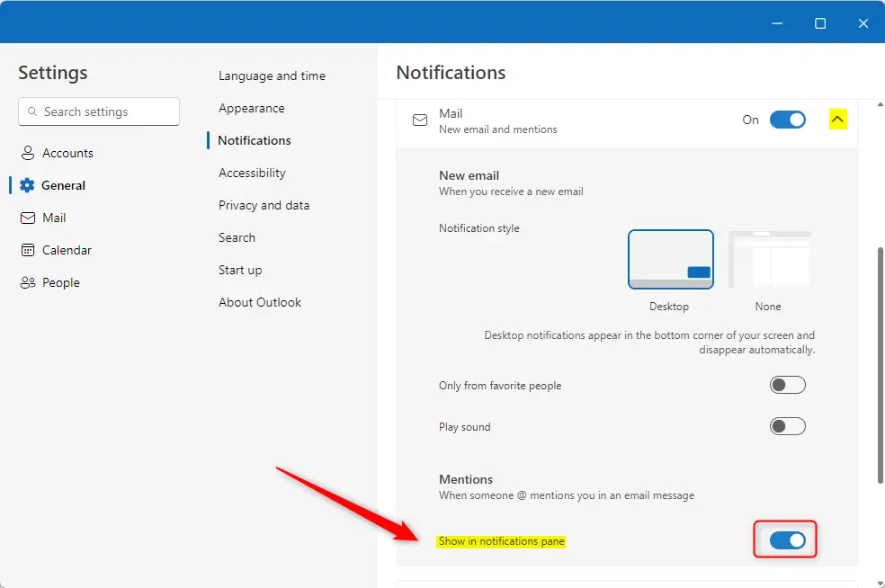Maximize the settings window
This screenshot has width=885, height=588.
820,23
